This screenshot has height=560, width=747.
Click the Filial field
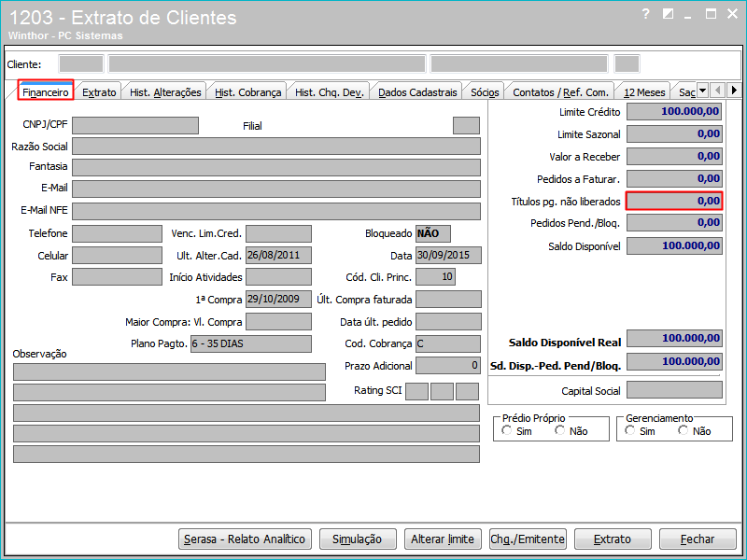[x=466, y=126]
